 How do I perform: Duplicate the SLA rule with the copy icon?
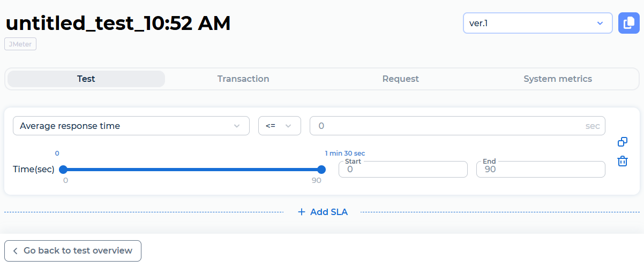coord(623,142)
